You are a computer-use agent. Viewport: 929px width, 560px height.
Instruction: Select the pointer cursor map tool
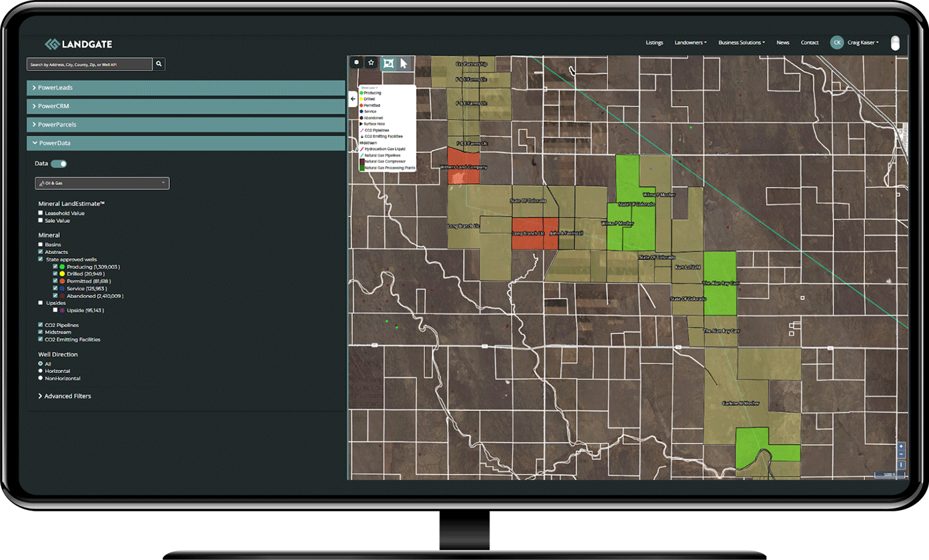tap(404, 63)
